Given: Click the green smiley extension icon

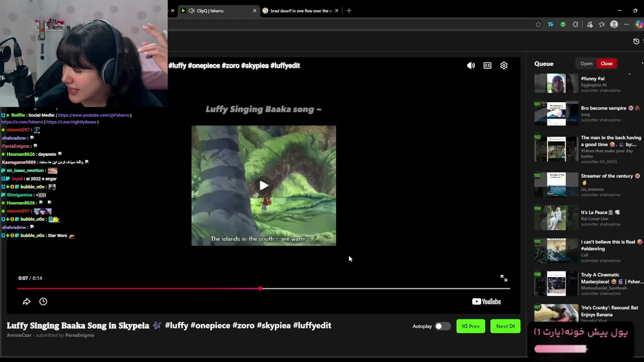Looking at the screenshot, I should click(x=563, y=24).
